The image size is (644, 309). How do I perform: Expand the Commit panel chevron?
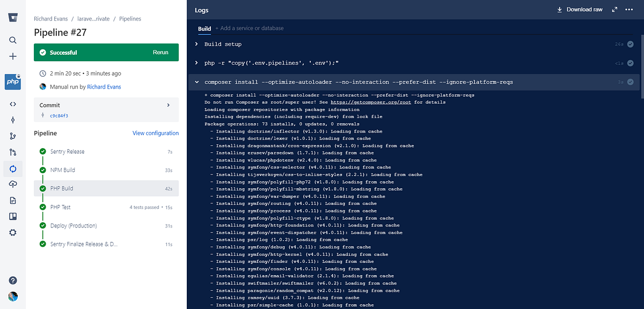click(168, 105)
